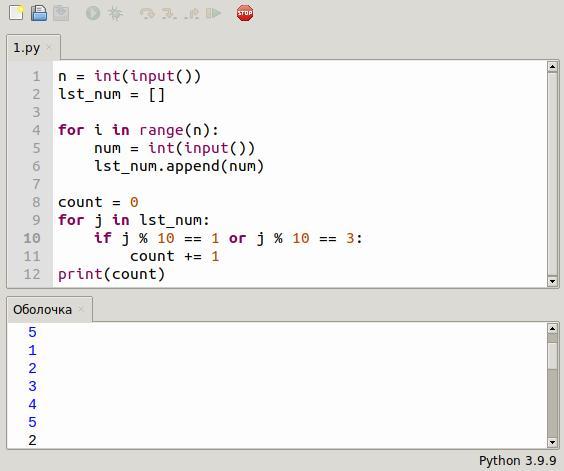The height and width of the screenshot is (471, 564).
Task: Run current script with the green play icon
Action: coord(93,13)
